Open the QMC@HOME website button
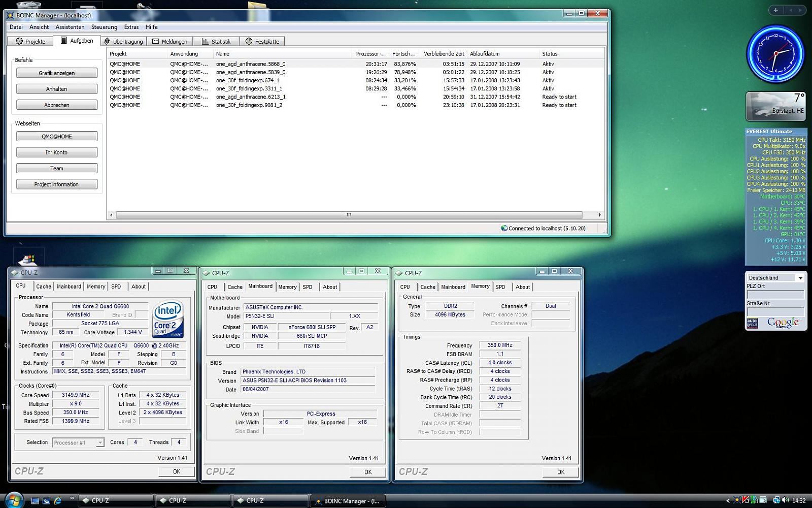Screen dimensions: 812x508 coord(57,137)
